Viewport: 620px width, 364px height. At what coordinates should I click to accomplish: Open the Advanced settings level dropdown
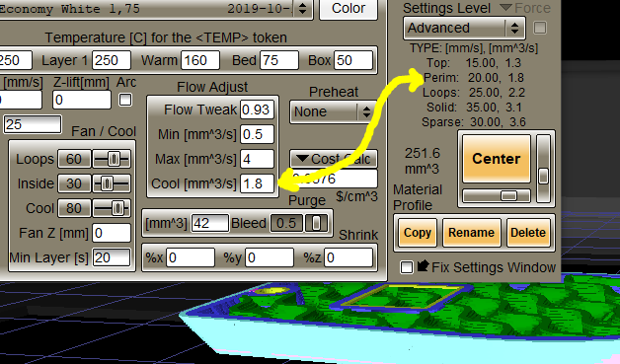coord(464,28)
